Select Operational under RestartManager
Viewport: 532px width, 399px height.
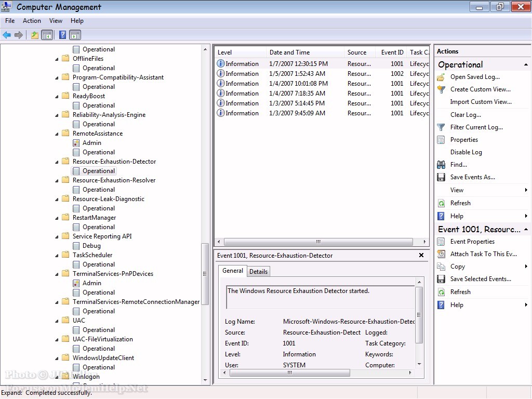(98, 227)
